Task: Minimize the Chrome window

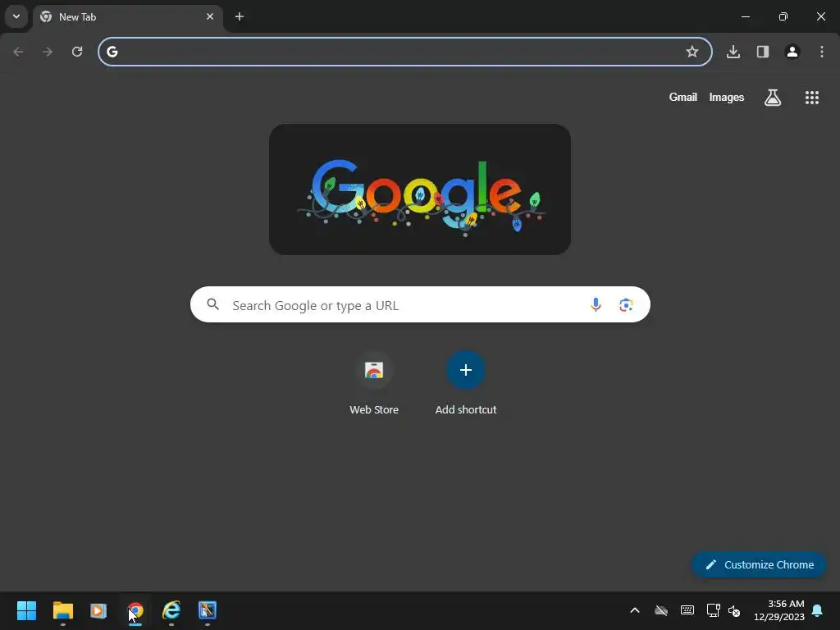Action: (x=746, y=16)
